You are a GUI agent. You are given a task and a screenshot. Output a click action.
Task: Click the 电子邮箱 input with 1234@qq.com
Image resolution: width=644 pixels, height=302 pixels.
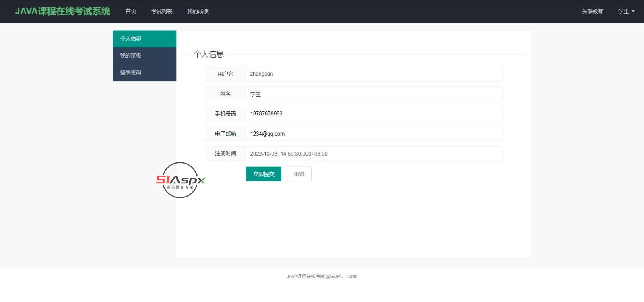coord(374,134)
